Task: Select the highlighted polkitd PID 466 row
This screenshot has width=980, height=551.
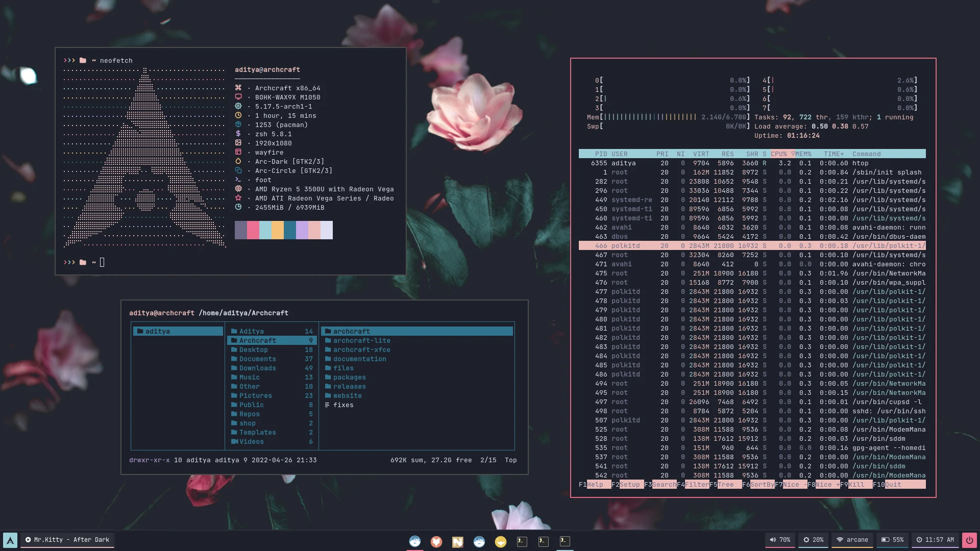Action: pos(752,246)
